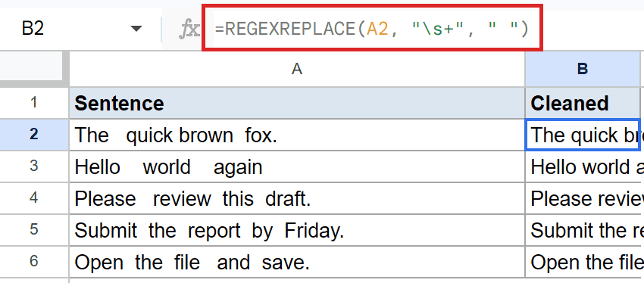Click the REGEXREPLACE formula in the formula bar

(371, 29)
